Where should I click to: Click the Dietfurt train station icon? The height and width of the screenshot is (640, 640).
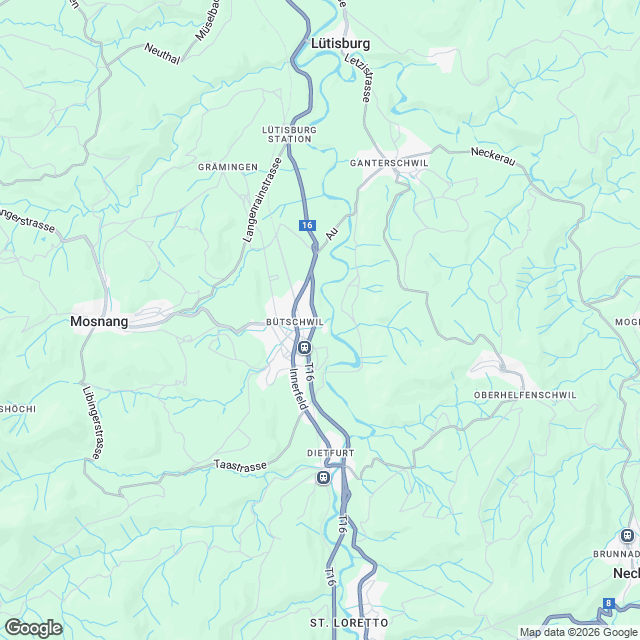tap(323, 477)
